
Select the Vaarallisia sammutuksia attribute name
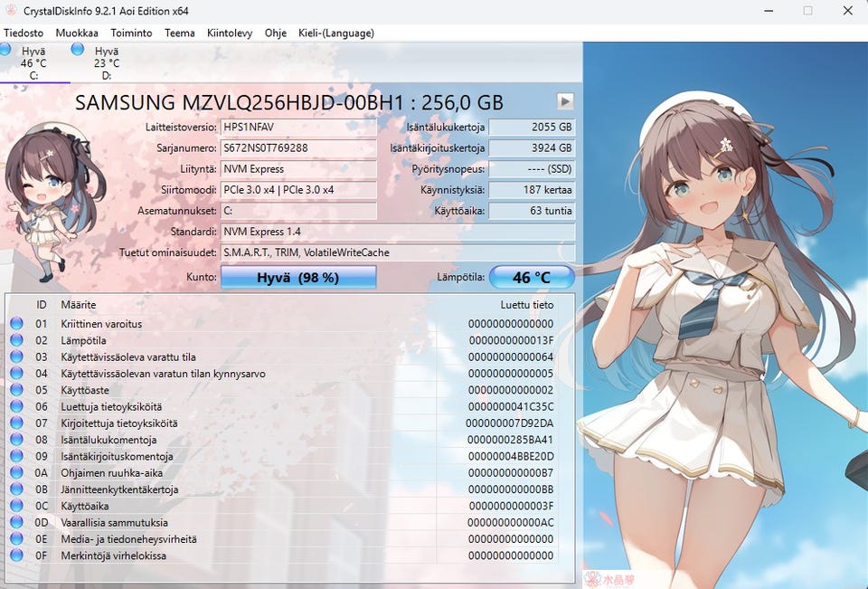(x=114, y=523)
